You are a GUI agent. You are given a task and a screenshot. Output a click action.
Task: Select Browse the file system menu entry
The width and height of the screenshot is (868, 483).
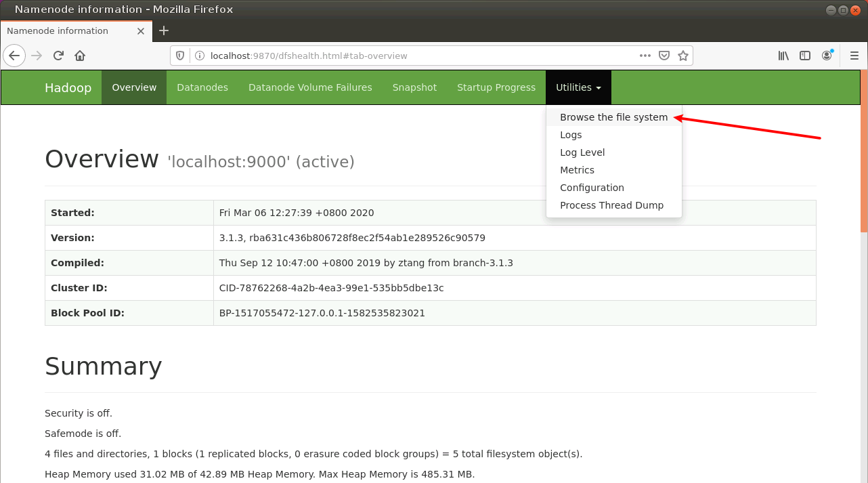(x=613, y=117)
